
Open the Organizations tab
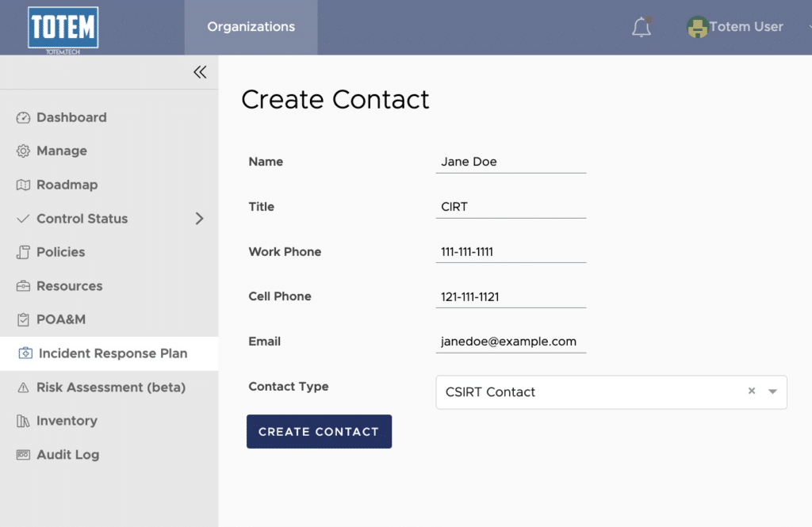pyautogui.click(x=251, y=27)
